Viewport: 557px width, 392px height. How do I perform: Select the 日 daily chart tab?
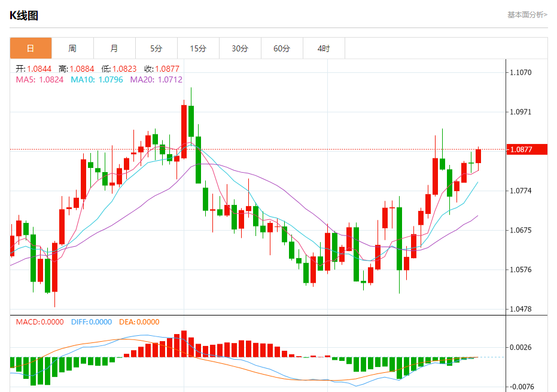pos(31,48)
